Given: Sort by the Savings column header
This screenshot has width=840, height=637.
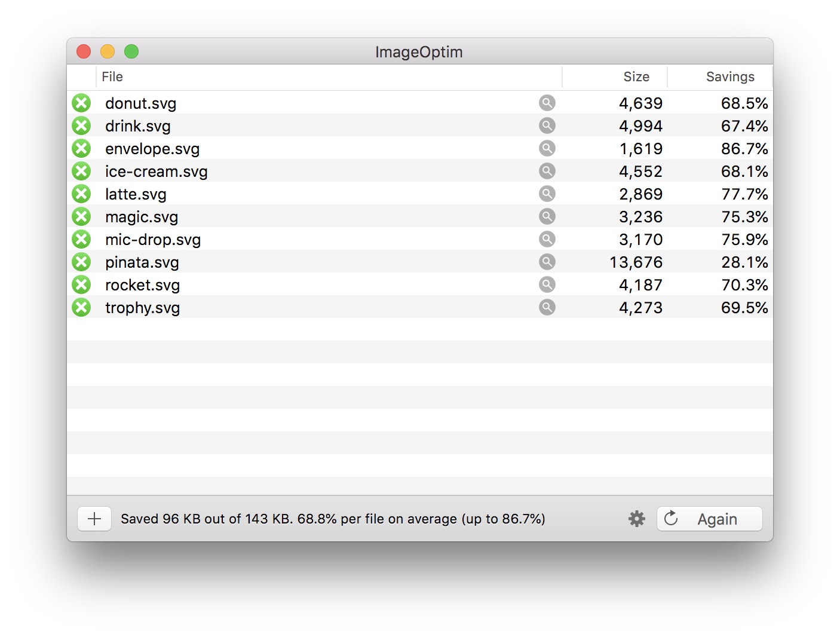Looking at the screenshot, I should tap(720, 77).
